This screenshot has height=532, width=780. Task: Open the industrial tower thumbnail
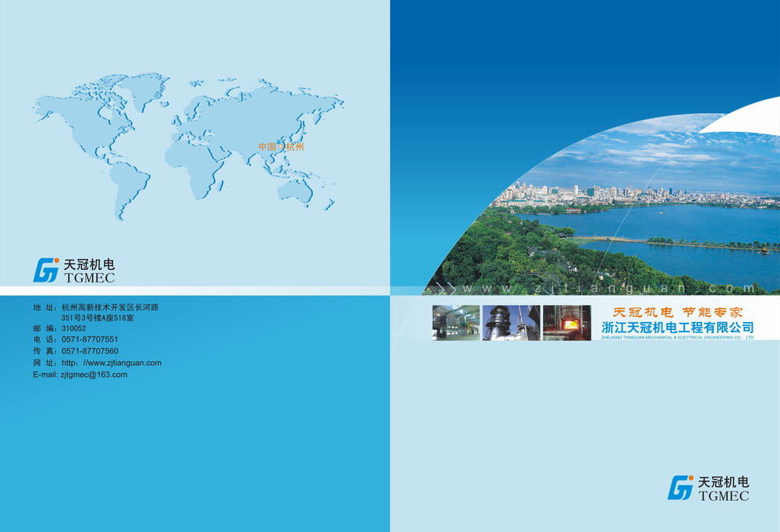(x=511, y=323)
